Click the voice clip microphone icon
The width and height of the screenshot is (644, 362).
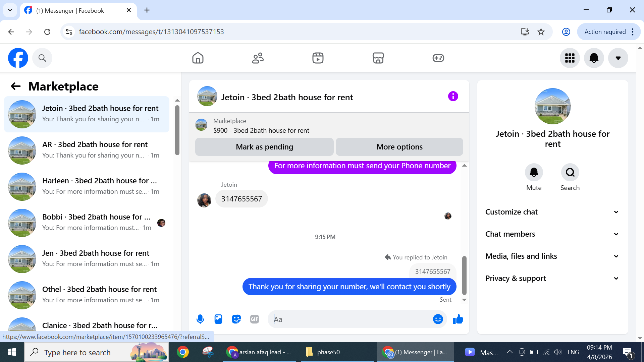[200, 319]
